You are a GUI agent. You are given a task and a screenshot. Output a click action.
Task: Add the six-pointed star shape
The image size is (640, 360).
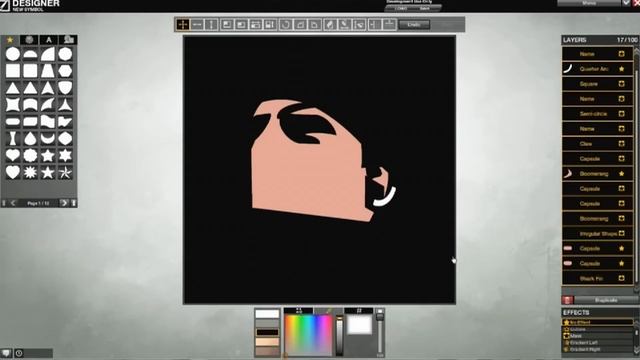tap(65, 156)
